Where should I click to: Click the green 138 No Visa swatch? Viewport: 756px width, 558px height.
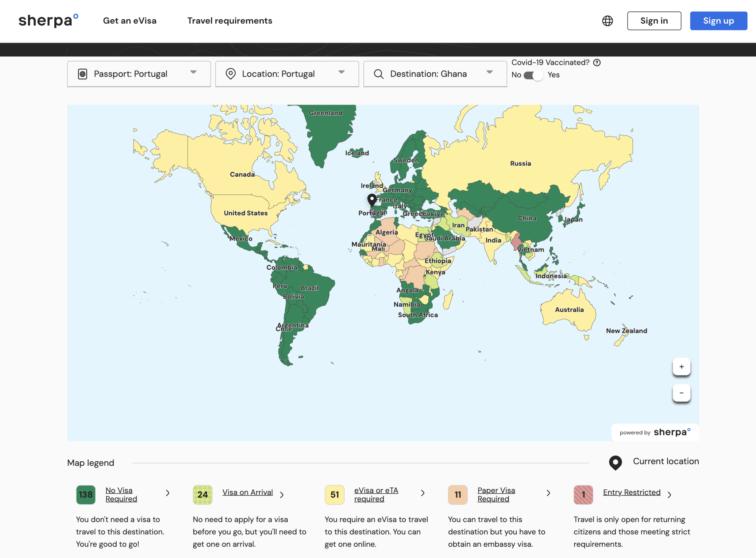[86, 494]
